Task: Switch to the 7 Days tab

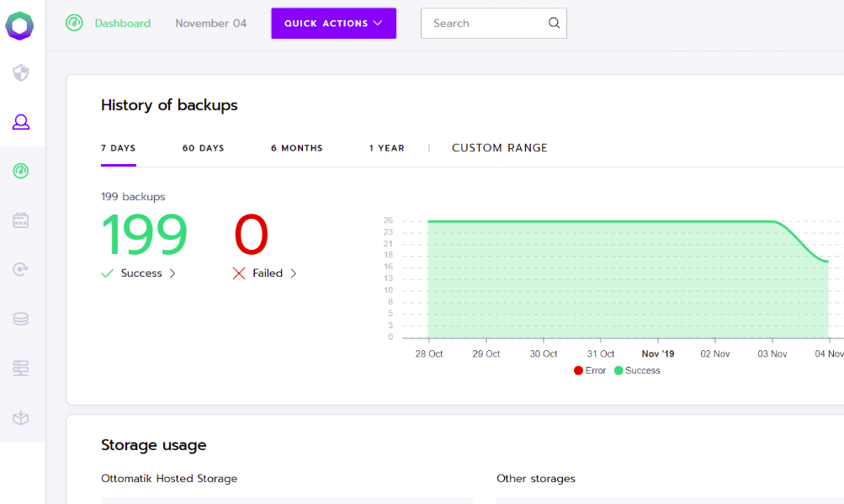Action: [x=119, y=148]
